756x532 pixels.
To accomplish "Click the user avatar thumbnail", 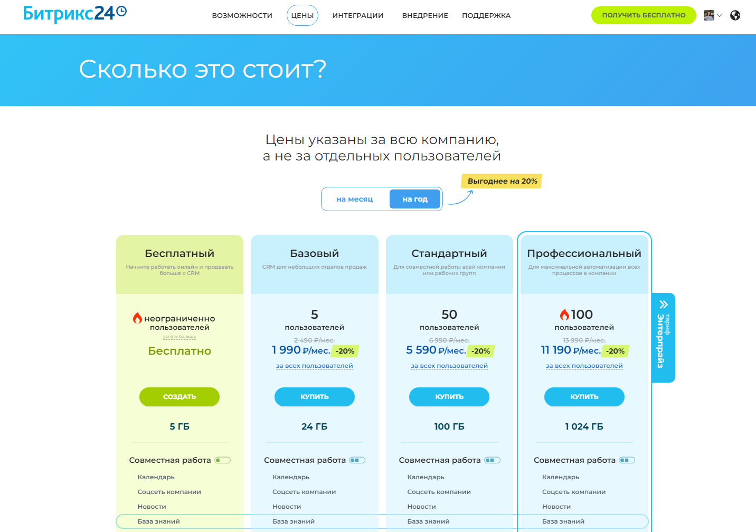I will (709, 15).
